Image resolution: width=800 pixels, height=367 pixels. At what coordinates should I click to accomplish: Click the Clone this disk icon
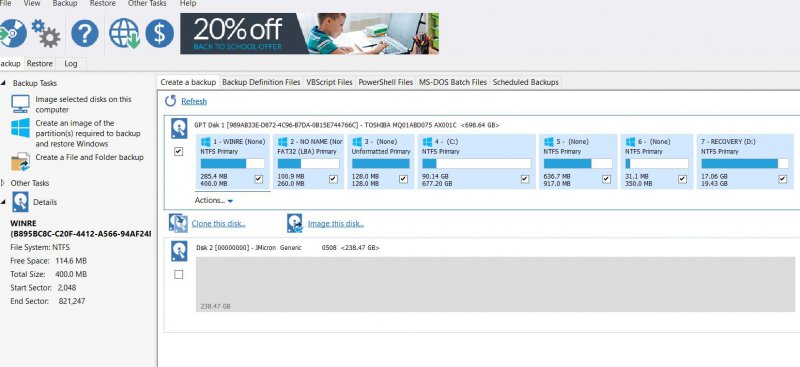(x=178, y=223)
